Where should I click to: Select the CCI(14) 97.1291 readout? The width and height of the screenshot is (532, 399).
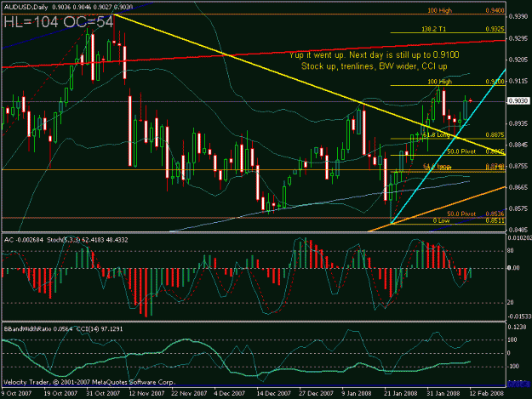click(99, 329)
